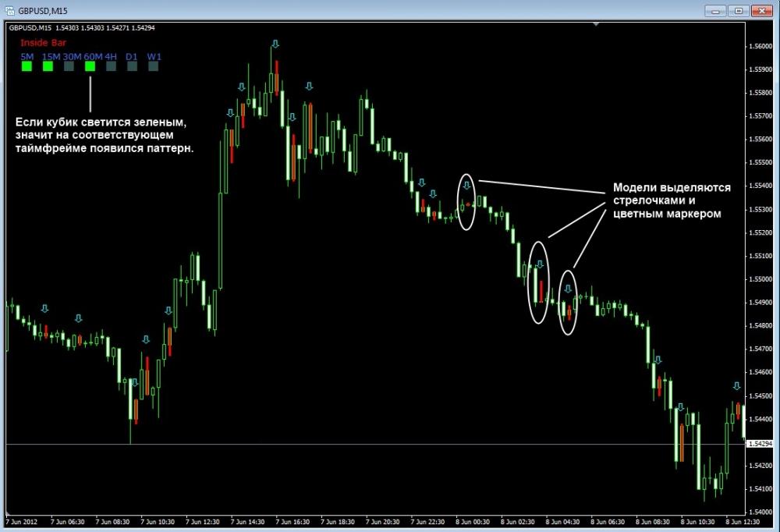
Task: Click the 1.54000 price axis label
Action: coord(760,512)
